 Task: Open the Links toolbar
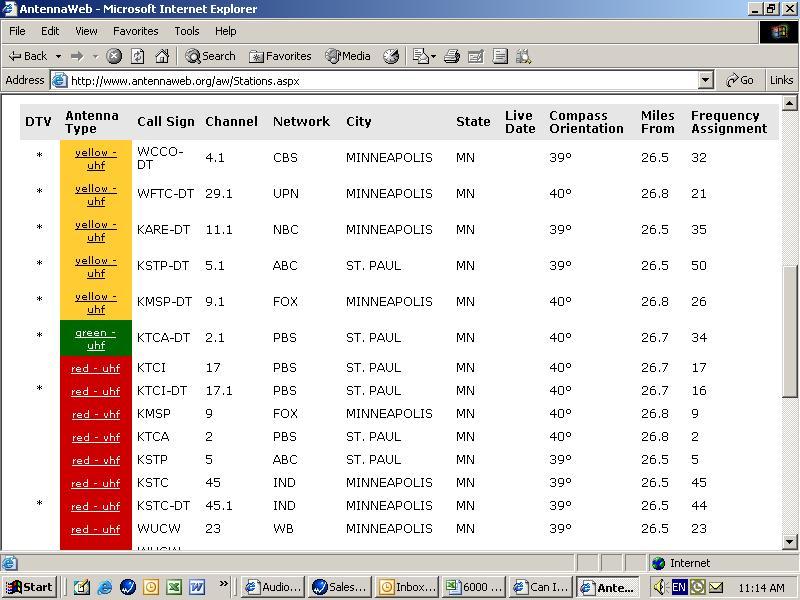tap(782, 80)
